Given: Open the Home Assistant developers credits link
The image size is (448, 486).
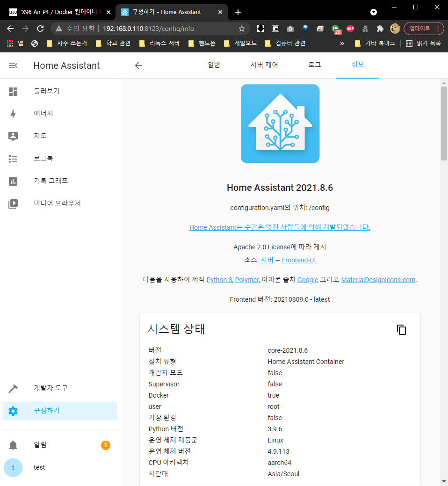Looking at the screenshot, I should [x=280, y=227].
